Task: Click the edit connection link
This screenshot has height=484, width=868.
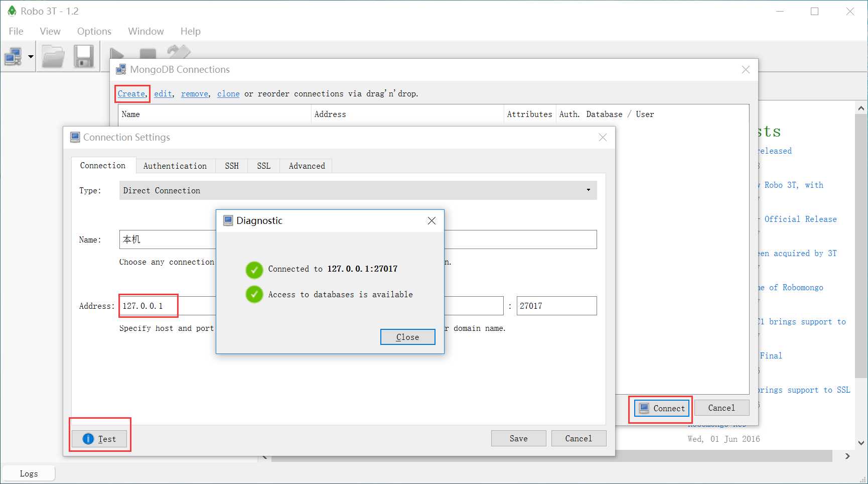Action: click(x=163, y=94)
